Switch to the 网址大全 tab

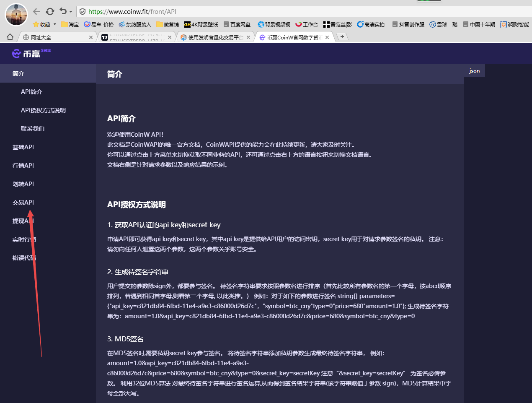click(57, 37)
